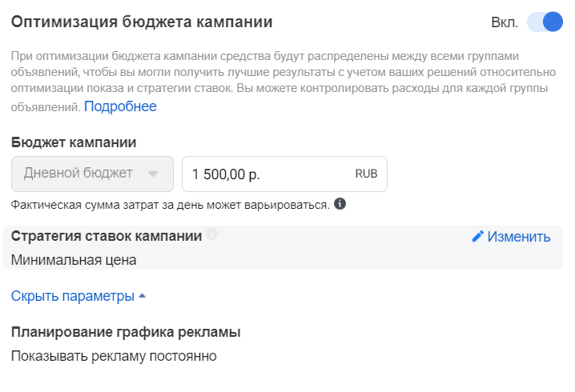Click the 'Вкл.' label beside the switch
This screenshot has height=392, width=575.
click(x=505, y=22)
